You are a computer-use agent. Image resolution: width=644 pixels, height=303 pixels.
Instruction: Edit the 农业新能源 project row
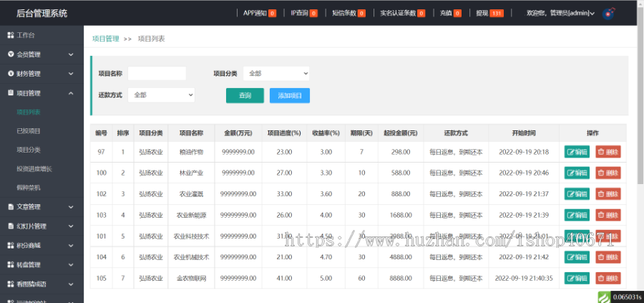tap(577, 215)
